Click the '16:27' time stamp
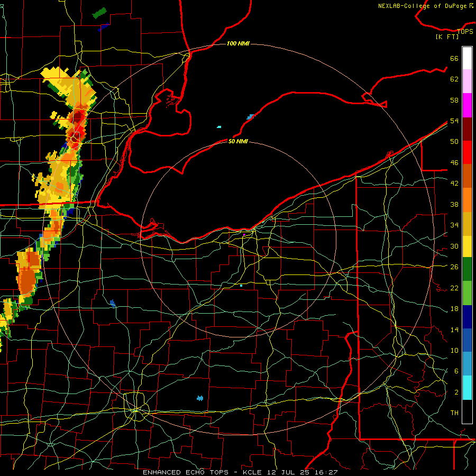This screenshot has height=476, width=476. 326,472
